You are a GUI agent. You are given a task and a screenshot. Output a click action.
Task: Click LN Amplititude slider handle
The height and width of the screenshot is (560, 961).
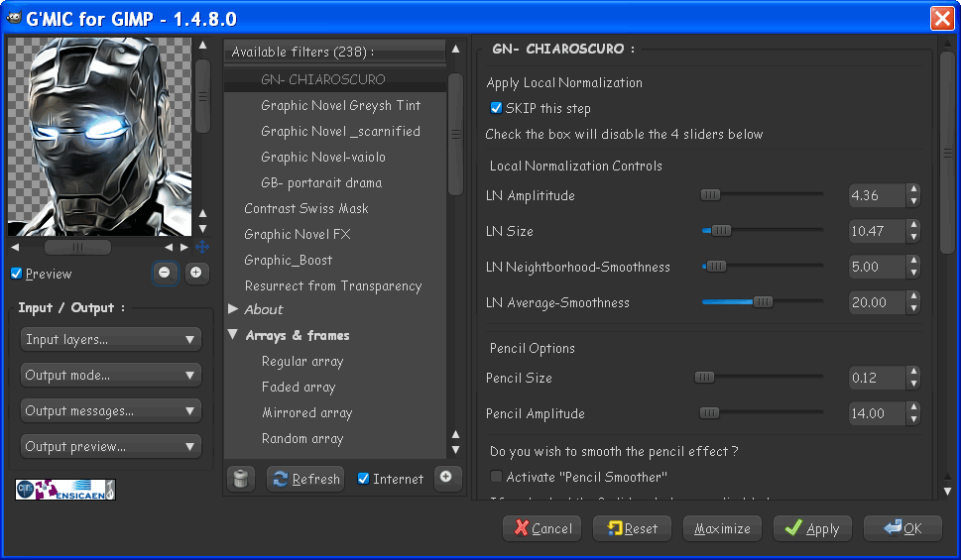pos(710,195)
